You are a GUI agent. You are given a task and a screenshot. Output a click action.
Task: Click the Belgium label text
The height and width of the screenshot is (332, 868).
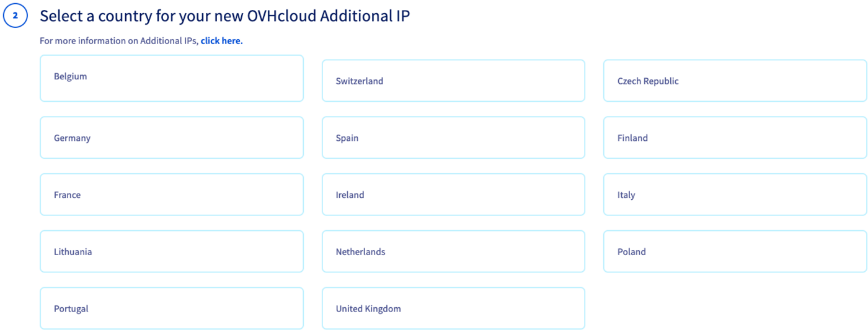coord(70,76)
